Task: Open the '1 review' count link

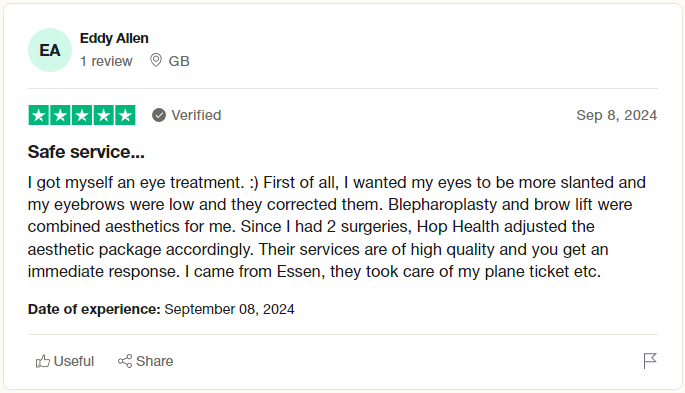Action: point(106,61)
